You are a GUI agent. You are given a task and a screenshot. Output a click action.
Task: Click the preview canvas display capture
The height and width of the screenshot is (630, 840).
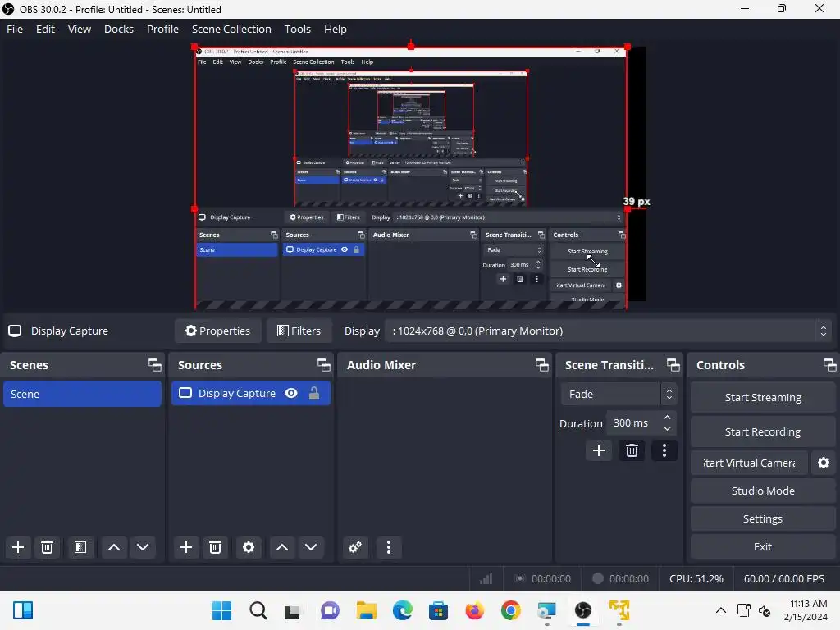pyautogui.click(x=410, y=178)
